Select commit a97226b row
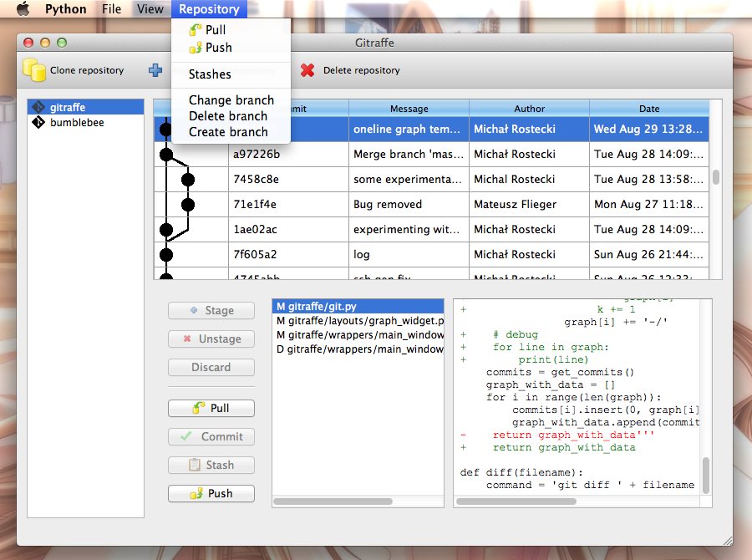This screenshot has height=560, width=752. point(431,154)
